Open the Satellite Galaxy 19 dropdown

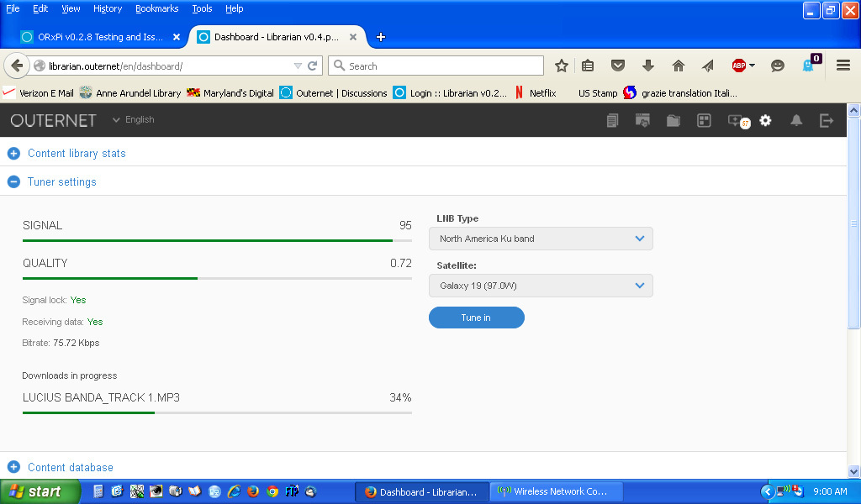tap(541, 285)
